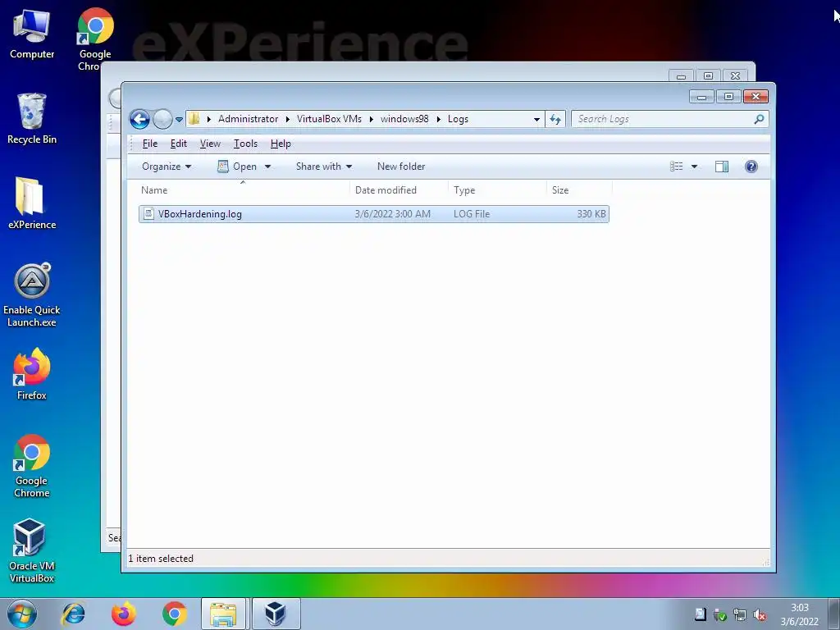Screen dimensions: 840x630
Task: Expand the windows98 breadcrumb arrow
Action: pyautogui.click(x=438, y=119)
